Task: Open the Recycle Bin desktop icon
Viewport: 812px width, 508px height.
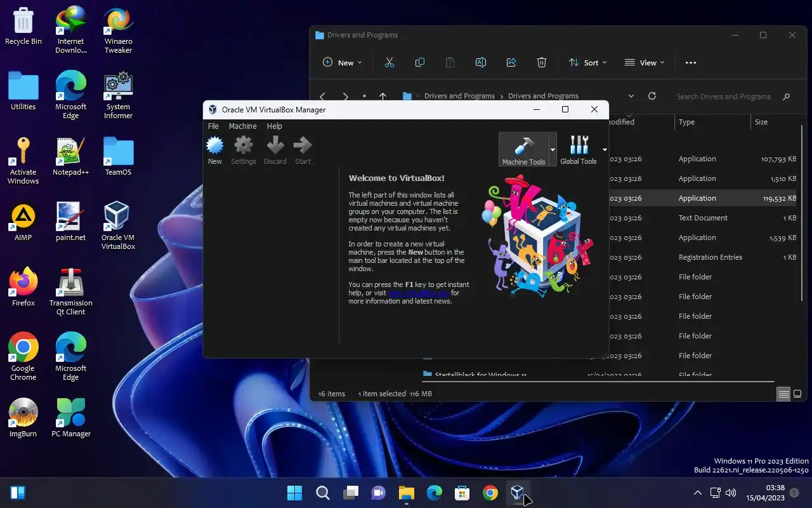Action: (x=23, y=26)
